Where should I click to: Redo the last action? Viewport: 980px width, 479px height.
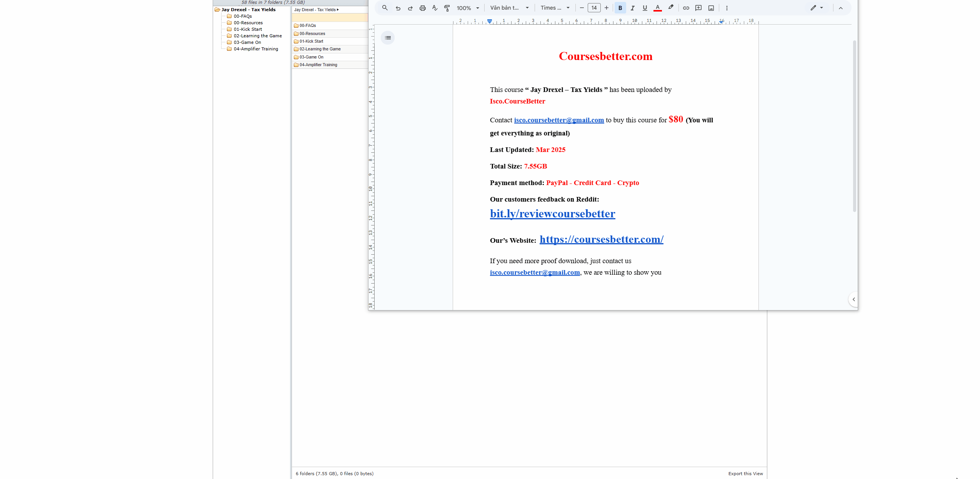tap(410, 8)
